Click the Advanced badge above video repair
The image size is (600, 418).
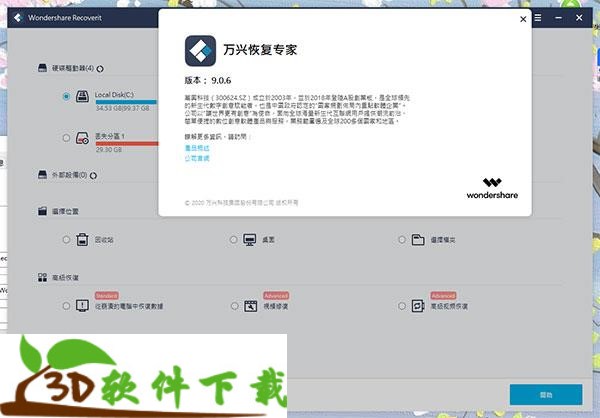coord(276,296)
